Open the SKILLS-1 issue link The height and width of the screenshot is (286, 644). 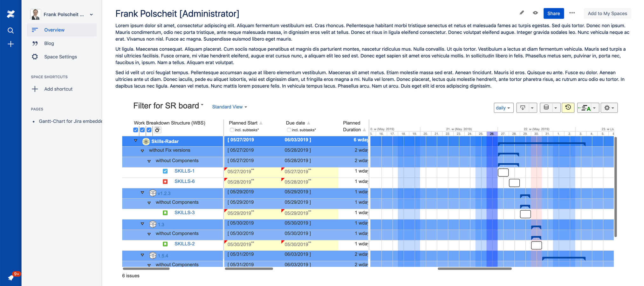coord(184,171)
